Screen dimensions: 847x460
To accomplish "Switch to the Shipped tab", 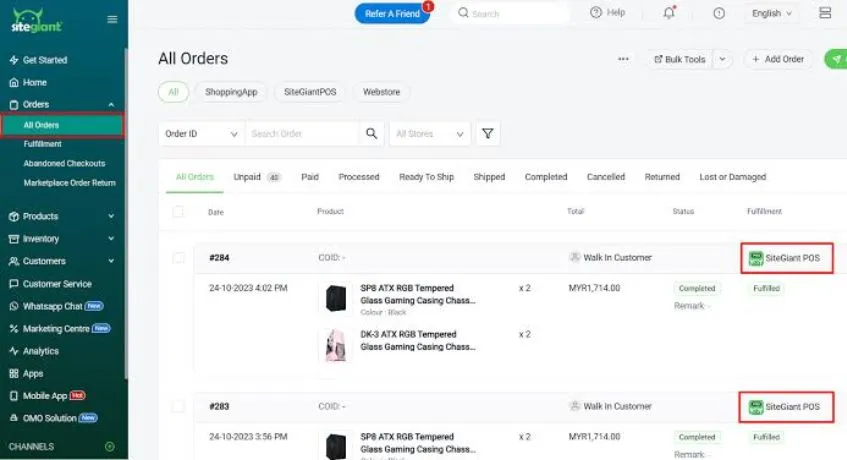I will (x=489, y=177).
